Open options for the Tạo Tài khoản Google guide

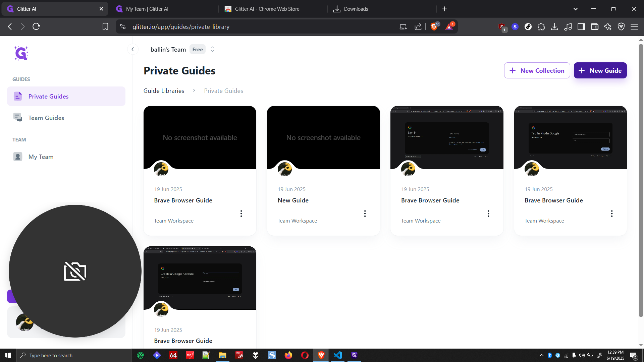coord(612,214)
